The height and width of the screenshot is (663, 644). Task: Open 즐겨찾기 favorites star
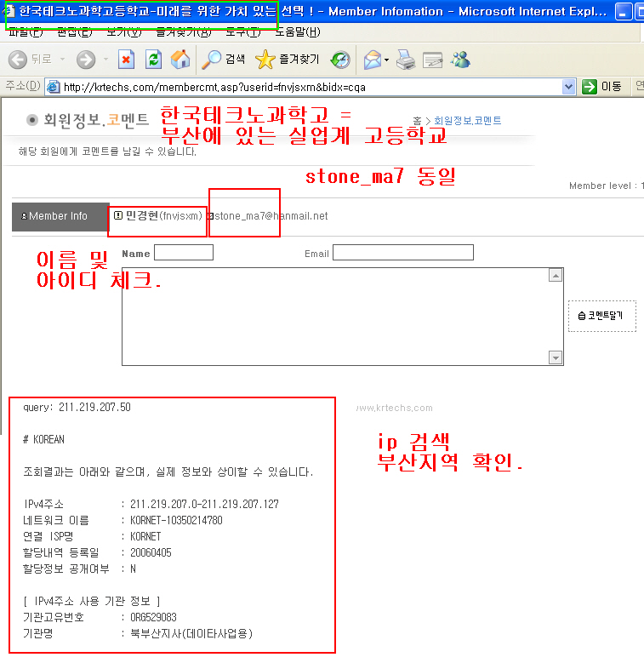click(288, 60)
